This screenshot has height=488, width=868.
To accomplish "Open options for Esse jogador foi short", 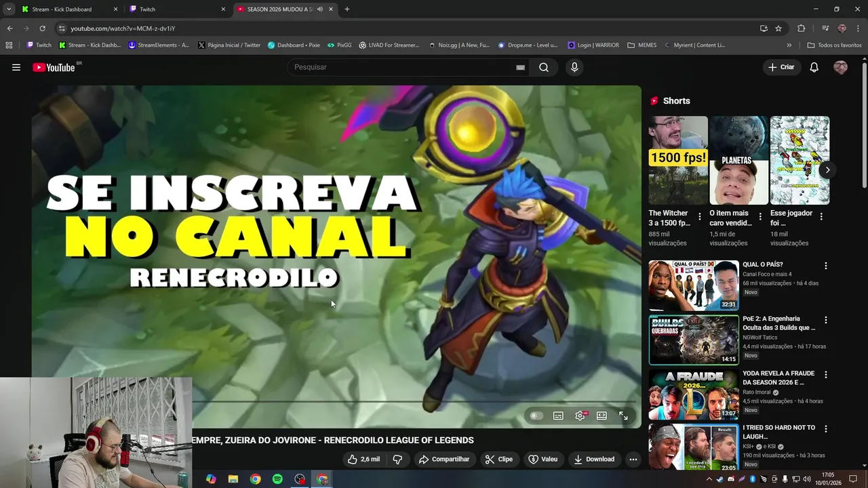I will click(x=821, y=217).
